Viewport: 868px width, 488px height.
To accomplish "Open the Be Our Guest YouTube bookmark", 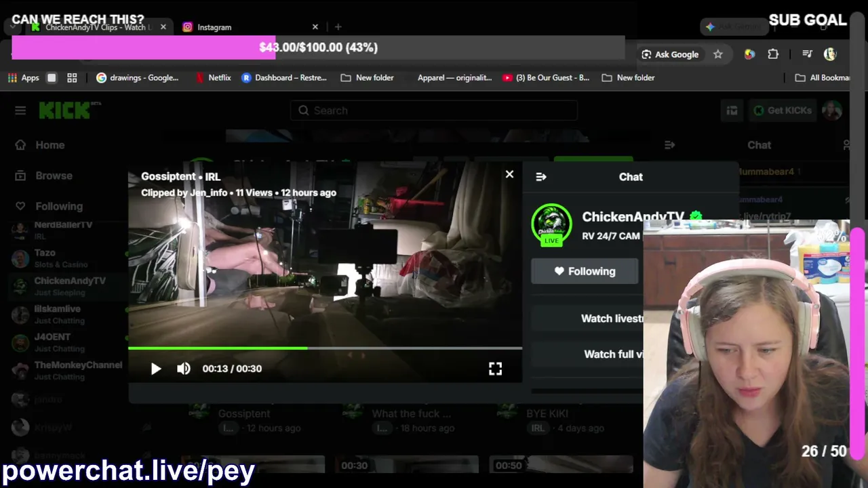I will click(x=547, y=78).
